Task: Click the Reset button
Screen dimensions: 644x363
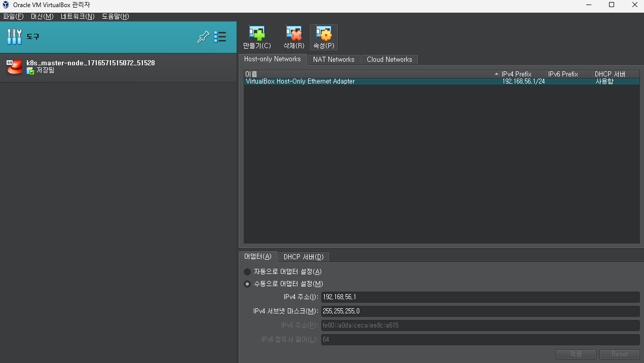Action: click(620, 354)
